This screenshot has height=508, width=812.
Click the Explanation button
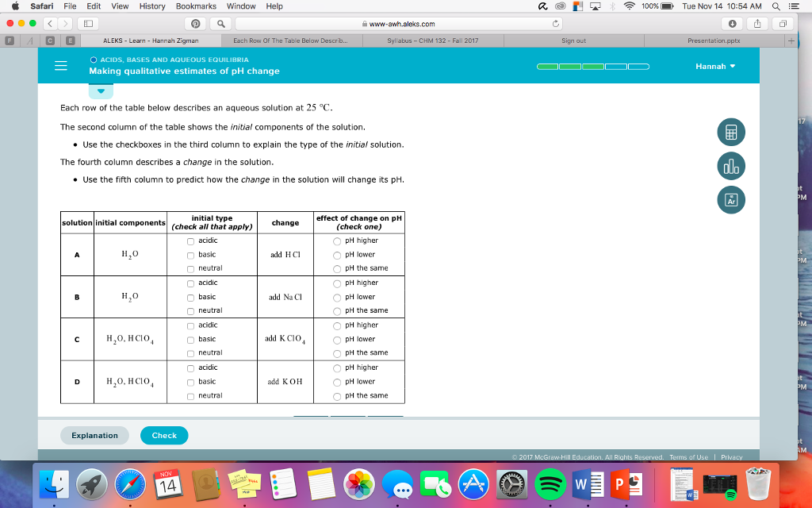94,435
